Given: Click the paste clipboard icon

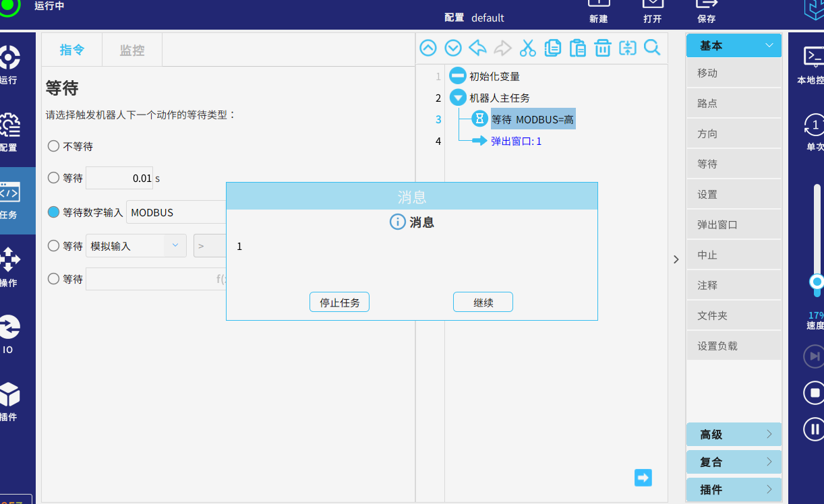Looking at the screenshot, I should pyautogui.click(x=577, y=48).
